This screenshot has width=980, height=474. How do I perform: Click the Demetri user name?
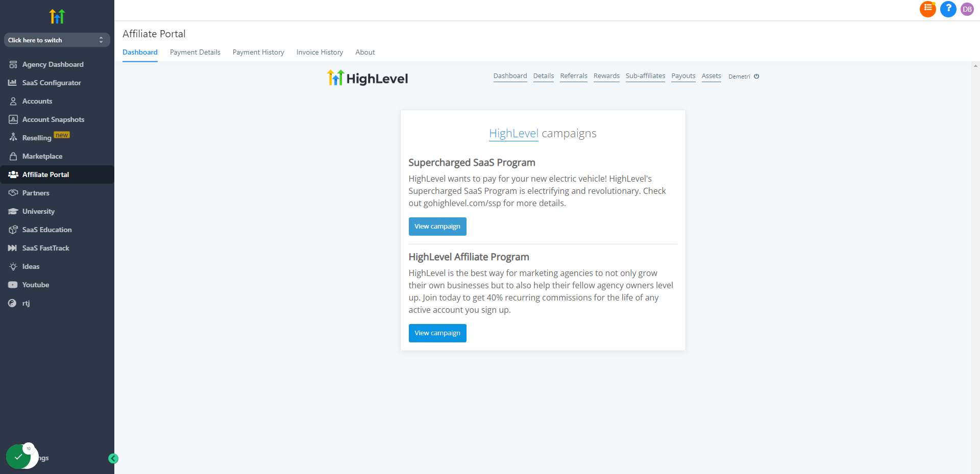739,77
